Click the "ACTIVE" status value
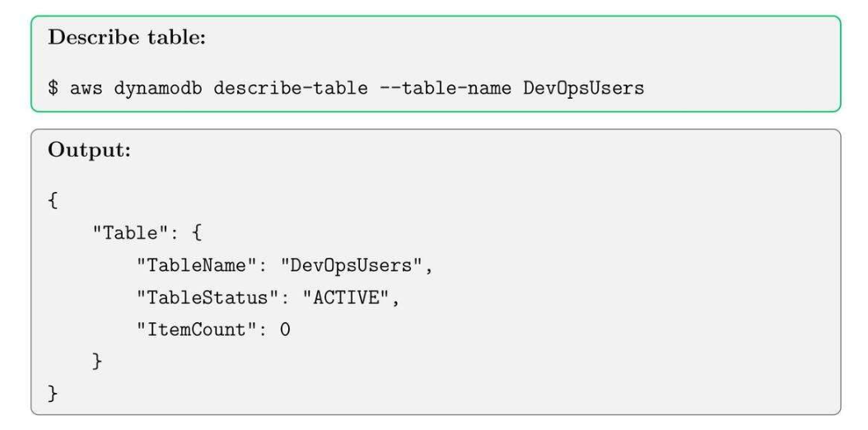The height and width of the screenshot is (430, 868). coord(350,297)
